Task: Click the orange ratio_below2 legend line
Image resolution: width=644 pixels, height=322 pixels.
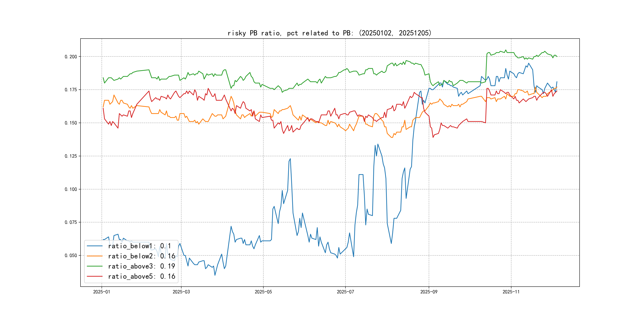Action: [x=94, y=256]
